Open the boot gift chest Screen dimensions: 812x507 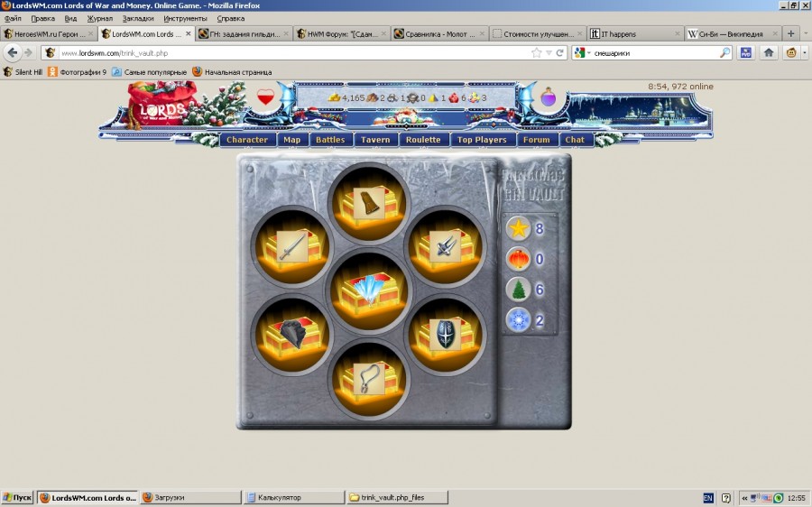369,201
